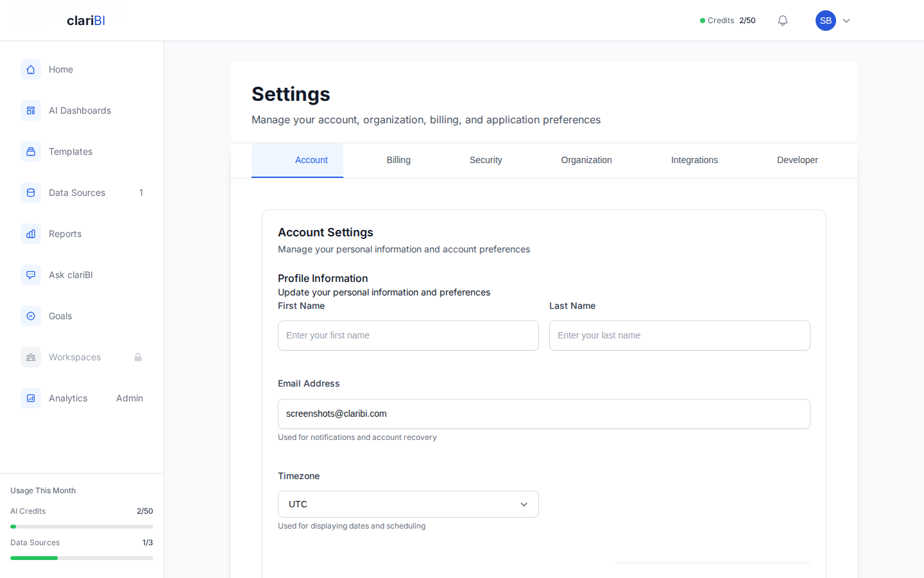Click the Data Sources usage progress bar

81,557
